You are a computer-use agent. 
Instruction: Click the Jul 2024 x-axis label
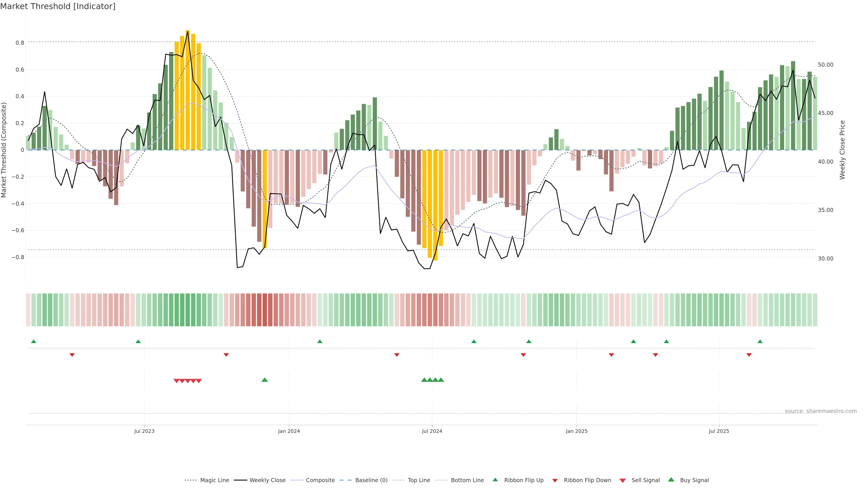pyautogui.click(x=432, y=431)
